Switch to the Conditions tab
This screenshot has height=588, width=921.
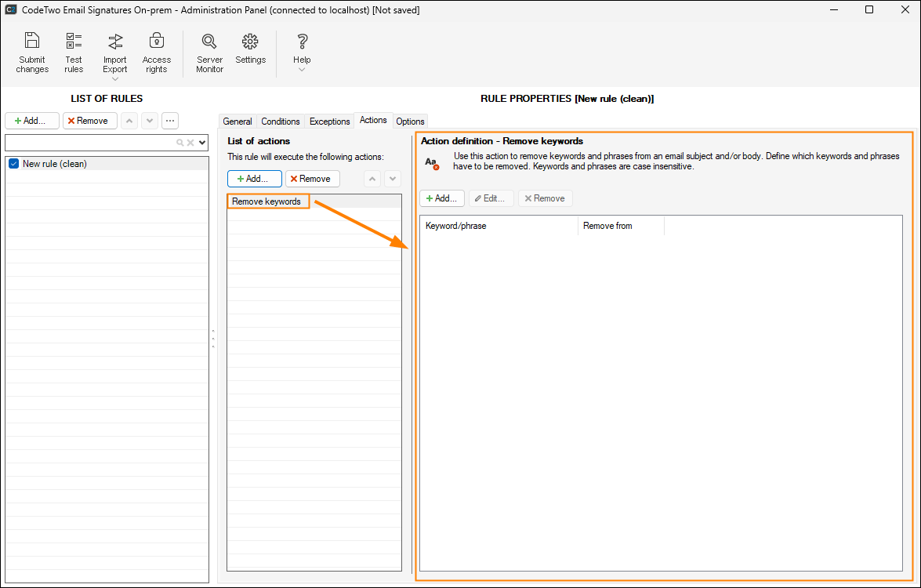pos(281,122)
